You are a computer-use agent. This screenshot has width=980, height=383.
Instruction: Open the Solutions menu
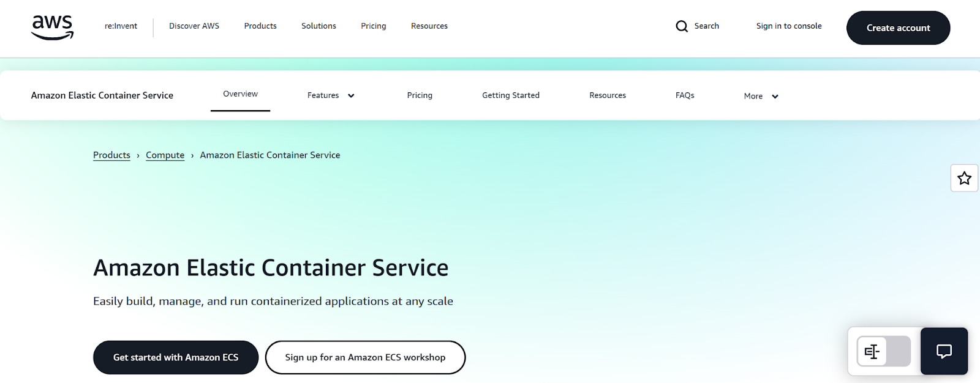click(318, 26)
